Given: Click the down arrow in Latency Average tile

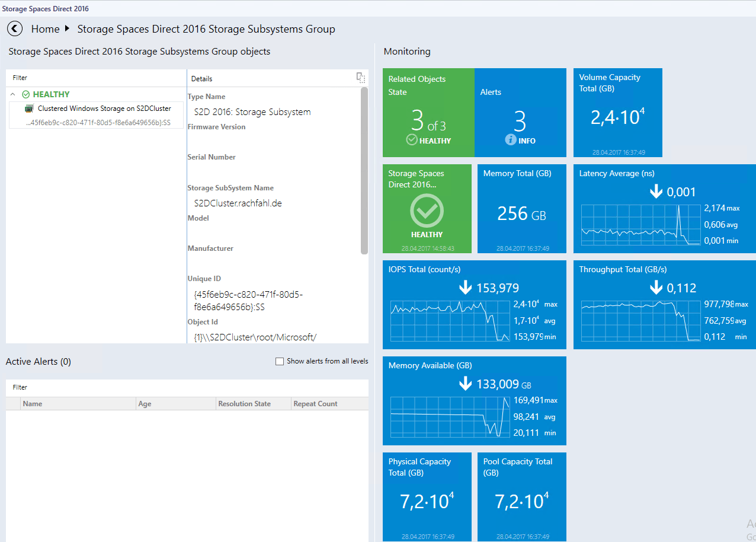Looking at the screenshot, I should 656,192.
